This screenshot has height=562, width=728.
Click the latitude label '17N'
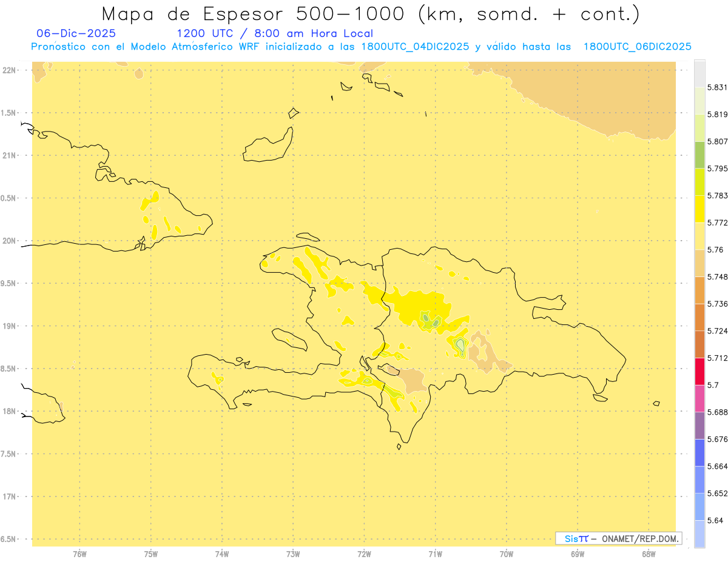[9, 497]
